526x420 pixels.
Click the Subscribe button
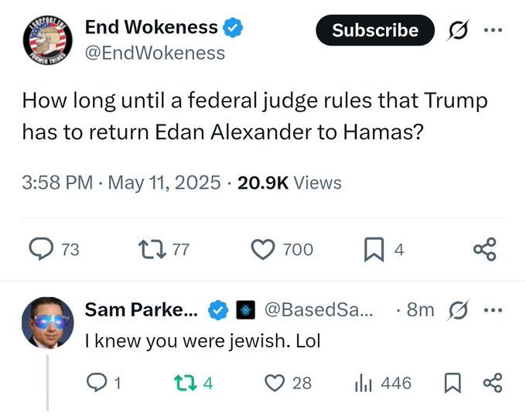(375, 30)
